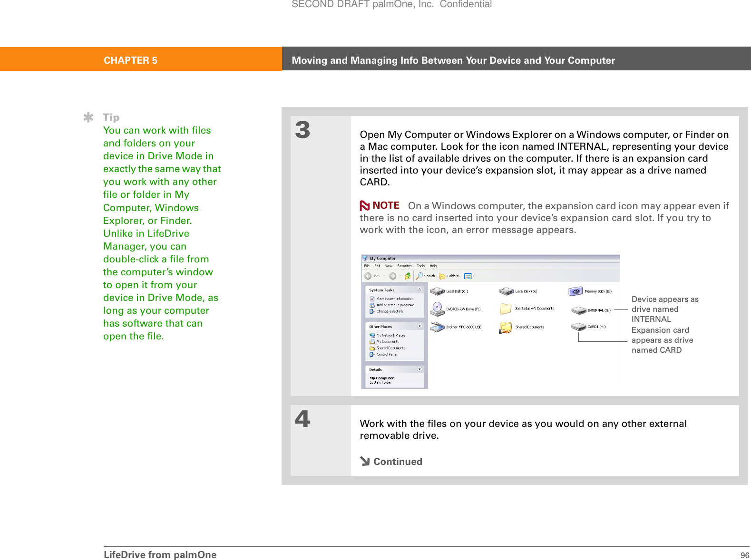Click the My Computer title bar icon
751x560 pixels.
[x=365, y=258]
